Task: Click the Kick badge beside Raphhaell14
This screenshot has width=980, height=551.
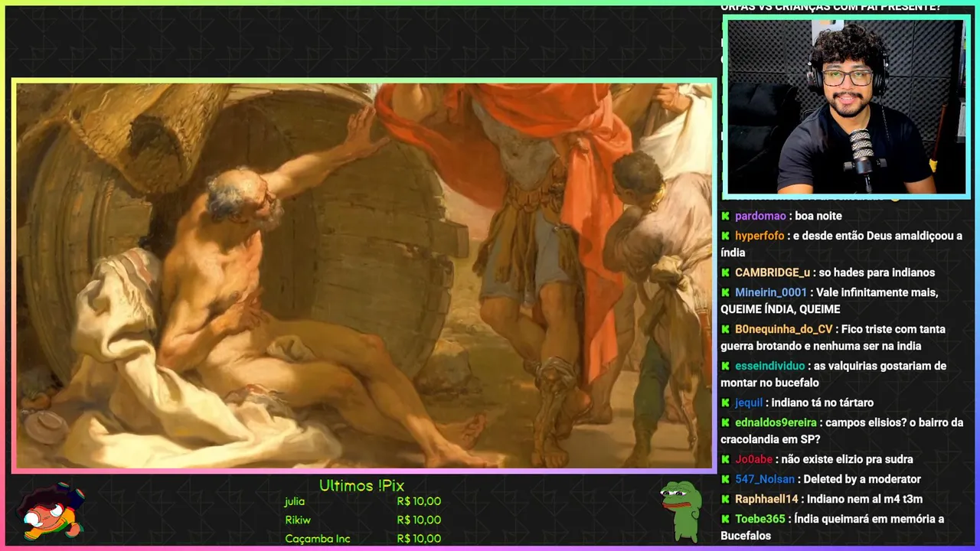Action: [x=725, y=500]
